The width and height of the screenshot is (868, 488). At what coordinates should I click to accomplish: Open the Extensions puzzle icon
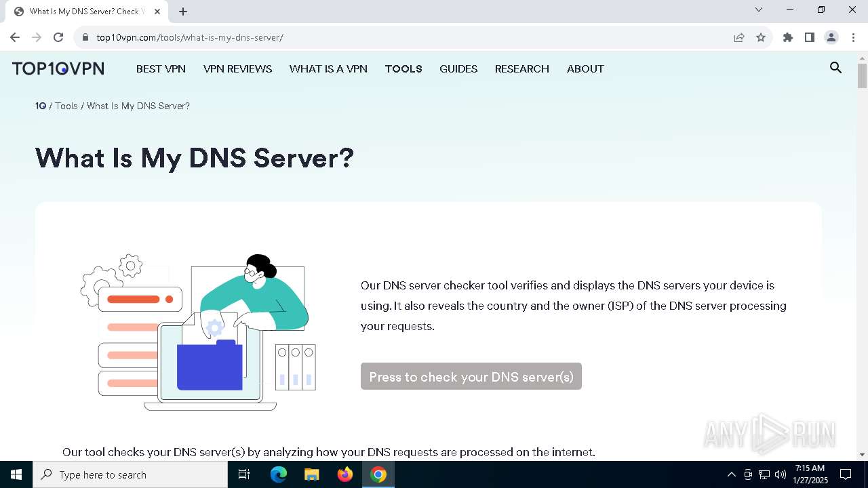pyautogui.click(x=788, y=37)
